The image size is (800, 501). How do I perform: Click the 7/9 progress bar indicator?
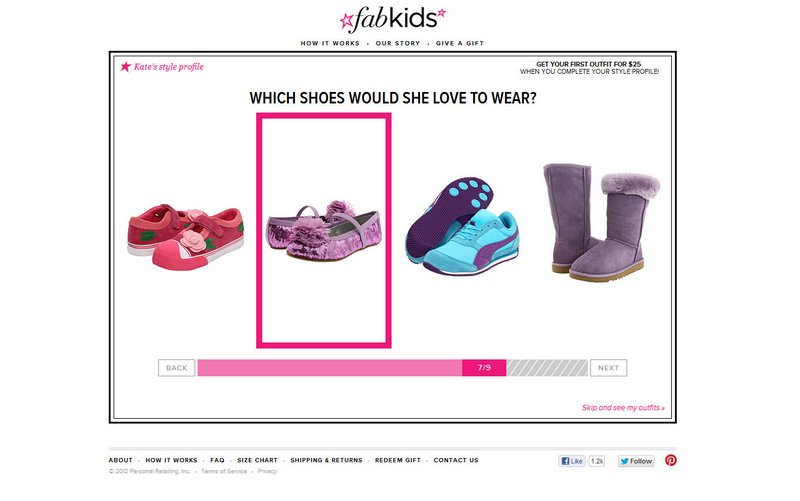click(484, 368)
